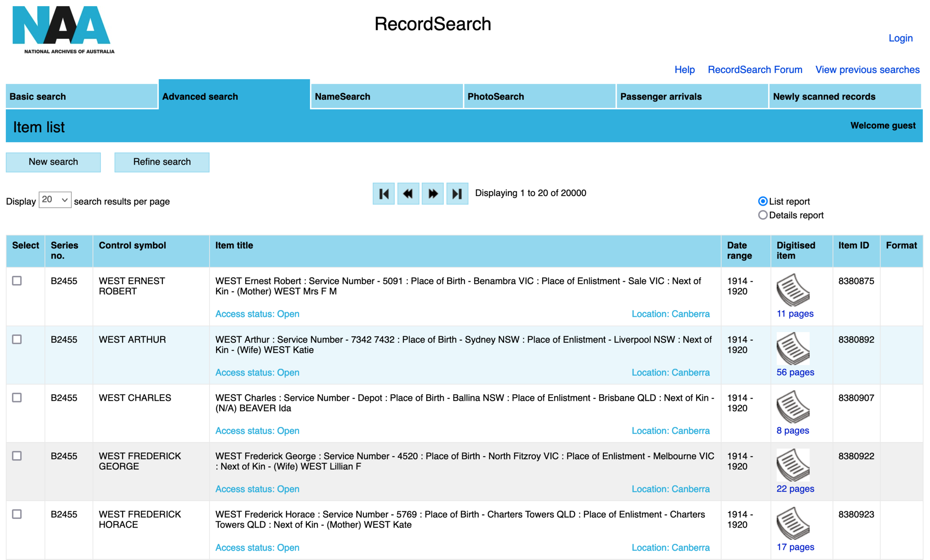Select the WEST CHARLES row checkbox
The height and width of the screenshot is (560, 930).
click(x=17, y=397)
